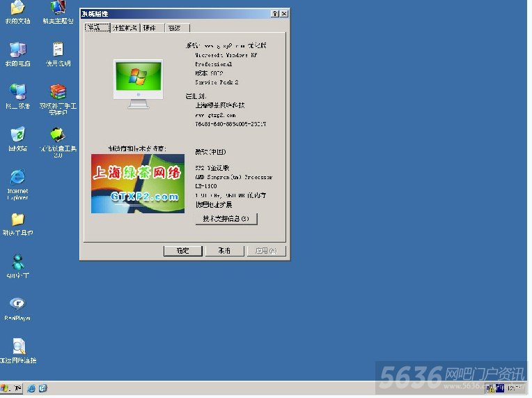The image size is (532, 398).
Task: Open the green optimization tool 2.0 icon
Action: [x=58, y=142]
